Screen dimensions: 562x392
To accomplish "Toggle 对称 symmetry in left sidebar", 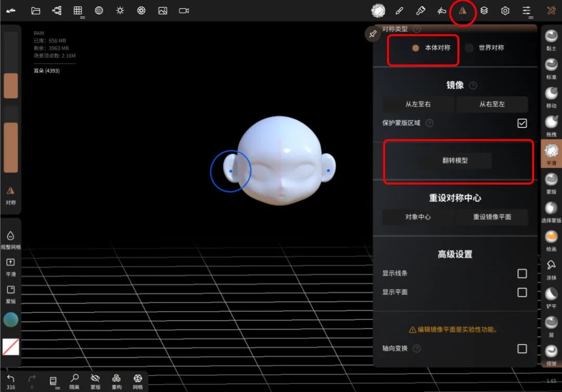I will [11, 195].
